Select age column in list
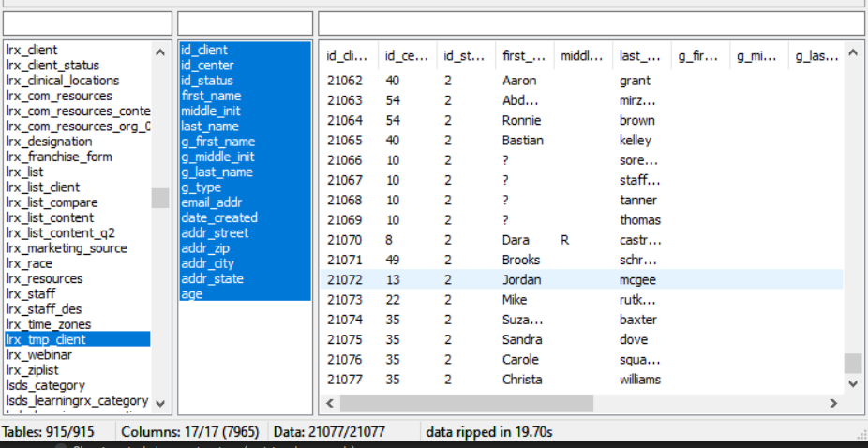 (x=246, y=294)
